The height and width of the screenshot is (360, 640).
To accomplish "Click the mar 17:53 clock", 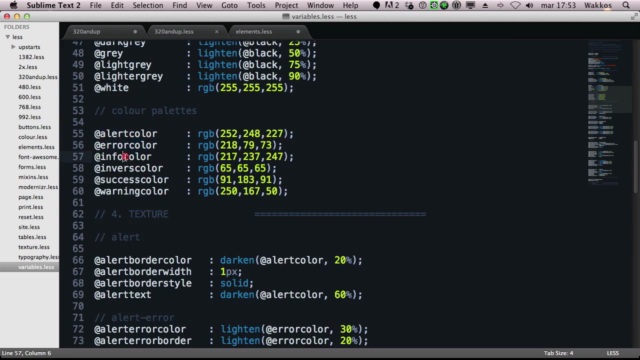I will click(558, 5).
